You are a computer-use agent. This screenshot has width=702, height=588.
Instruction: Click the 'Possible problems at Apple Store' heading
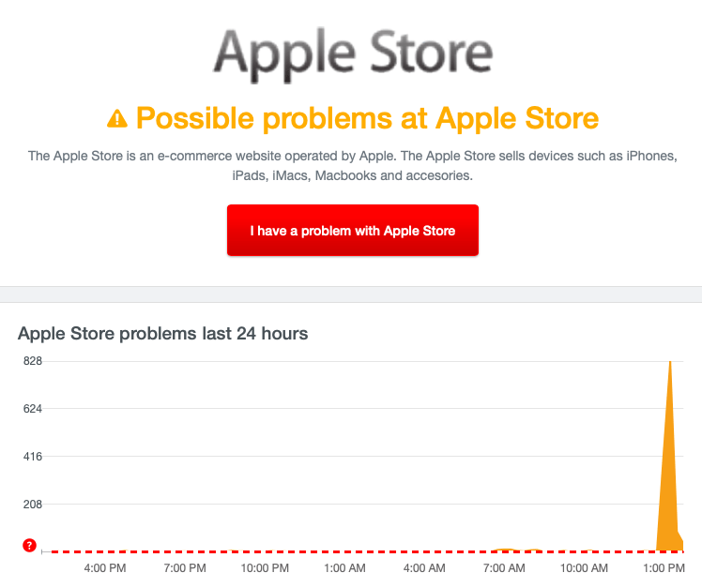tap(367, 118)
